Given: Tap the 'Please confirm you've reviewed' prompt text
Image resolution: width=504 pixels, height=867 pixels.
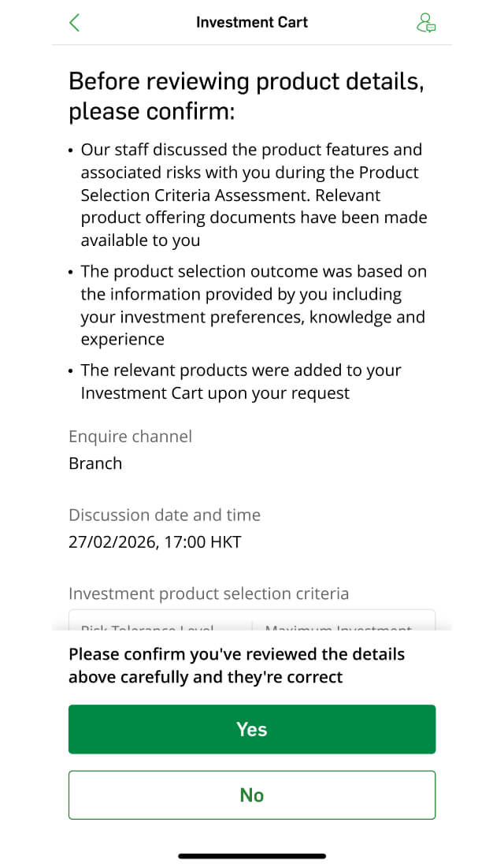Looking at the screenshot, I should [x=236, y=665].
